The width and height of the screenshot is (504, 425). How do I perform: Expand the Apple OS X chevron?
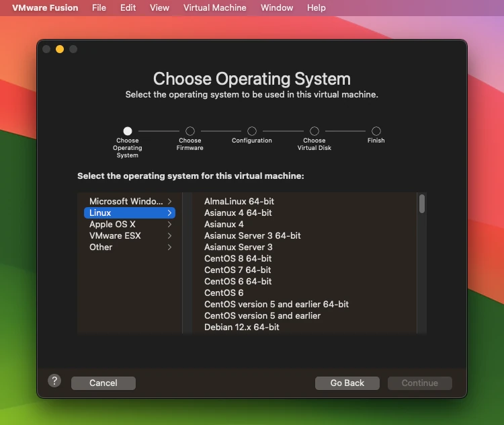(169, 225)
